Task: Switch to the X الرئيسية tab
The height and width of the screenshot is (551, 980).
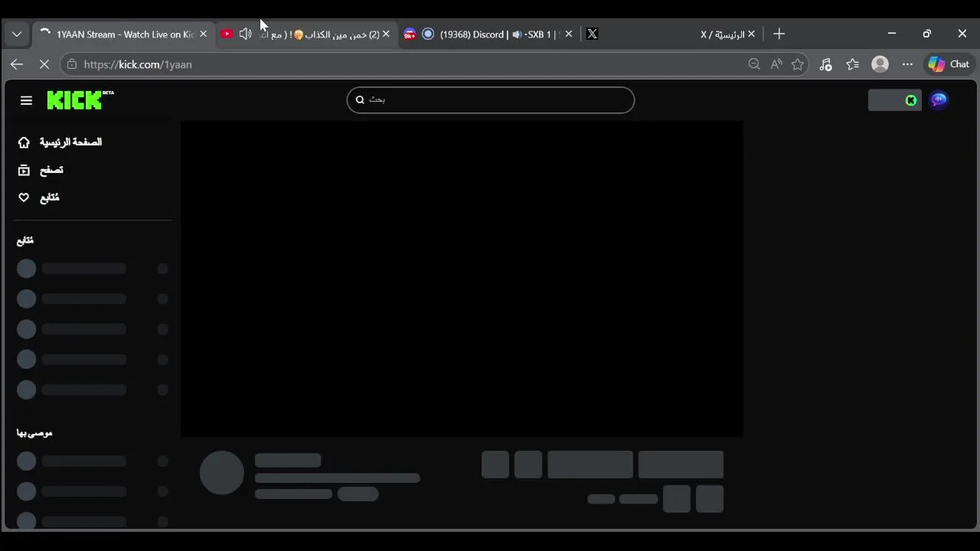Action: point(671,34)
